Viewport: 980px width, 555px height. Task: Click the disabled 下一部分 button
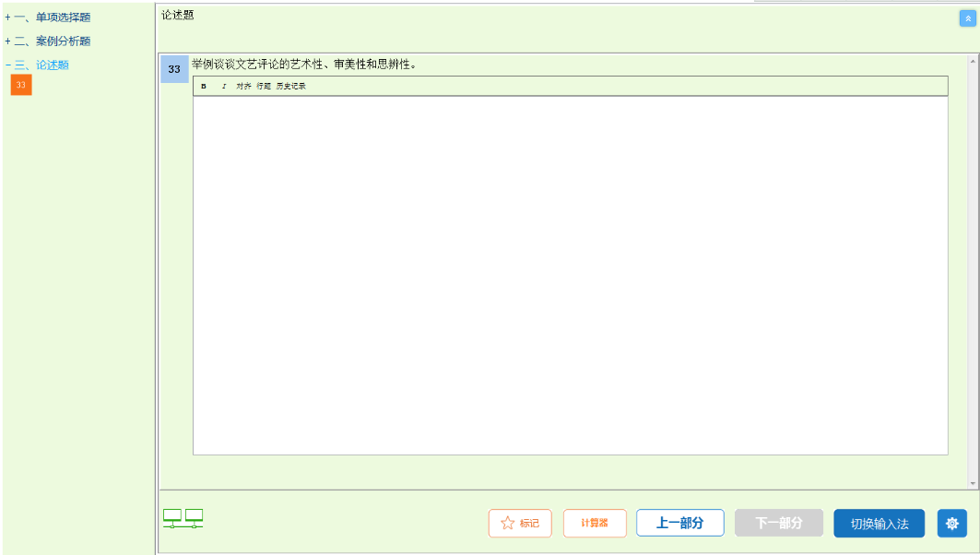779,523
